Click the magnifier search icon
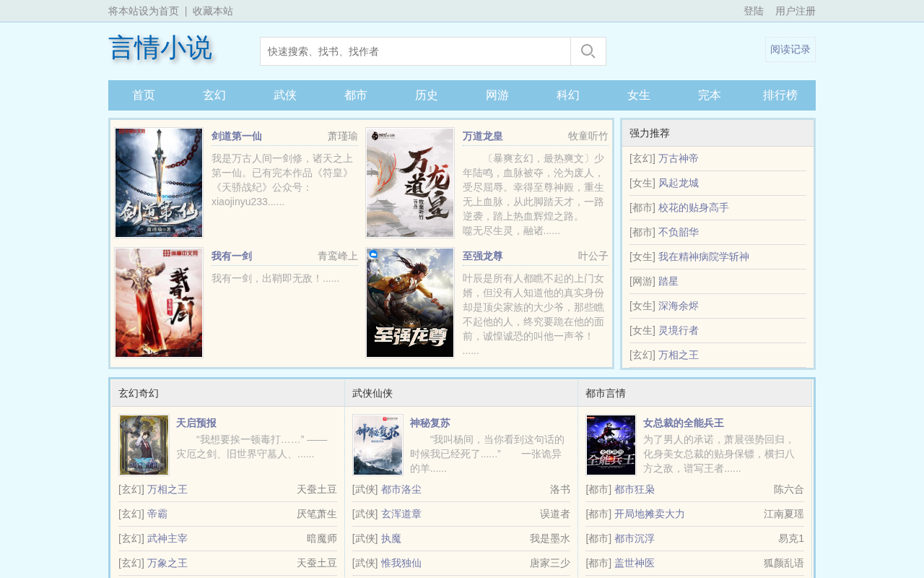The width and height of the screenshot is (924, 578). [x=588, y=51]
